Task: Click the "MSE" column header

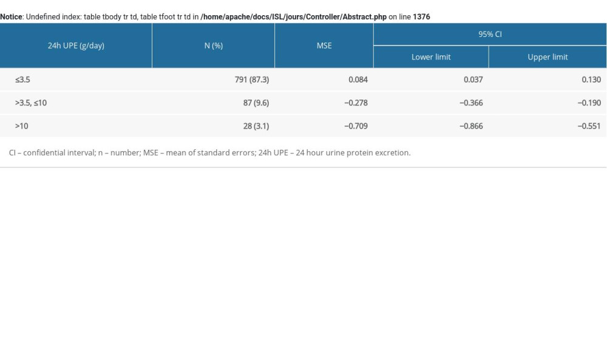Action: click(x=324, y=45)
